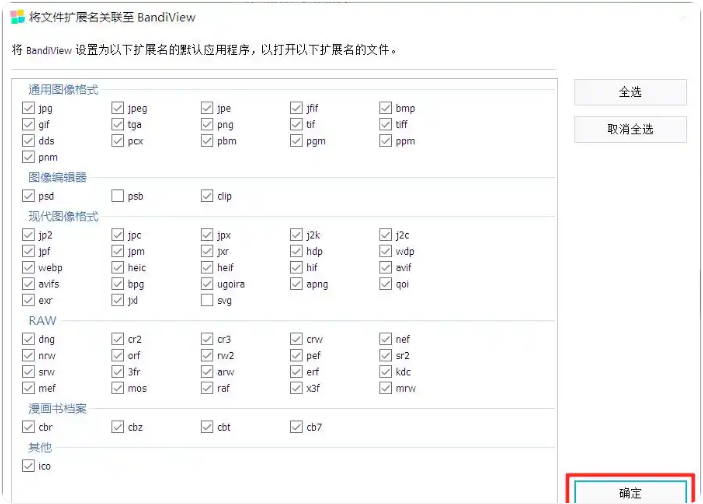Toggle the orf checkbox
The height and width of the screenshot is (504, 703).
click(x=117, y=356)
